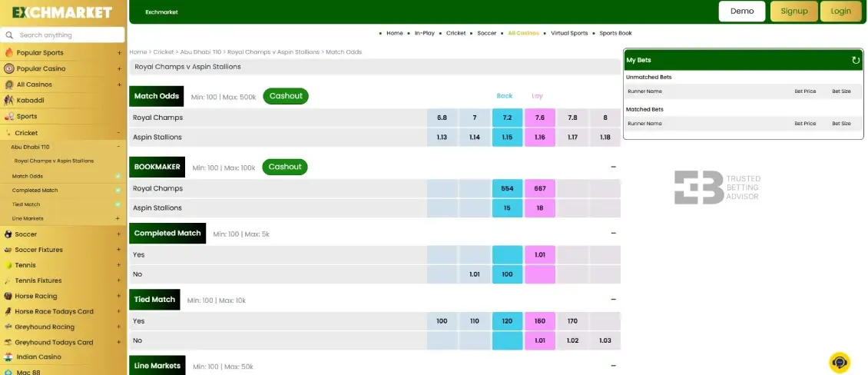Select Tied Match No odds 1.03
Image resolution: width=868 pixels, height=375 pixels.
605,340
